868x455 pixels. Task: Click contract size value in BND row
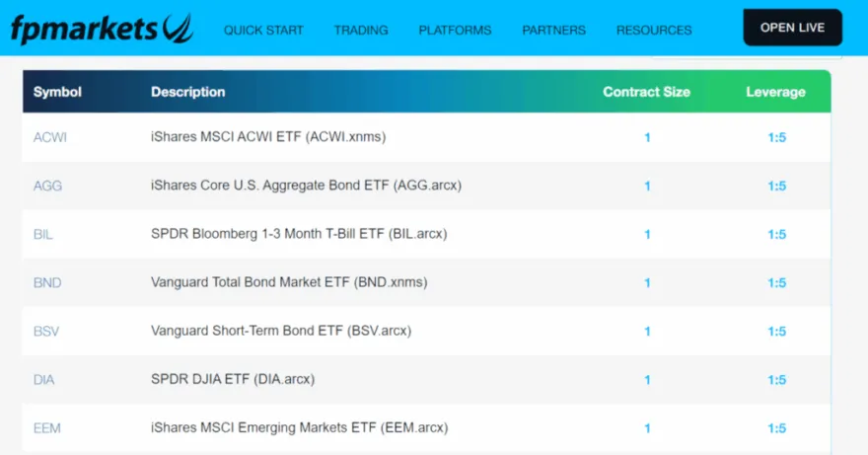point(647,283)
